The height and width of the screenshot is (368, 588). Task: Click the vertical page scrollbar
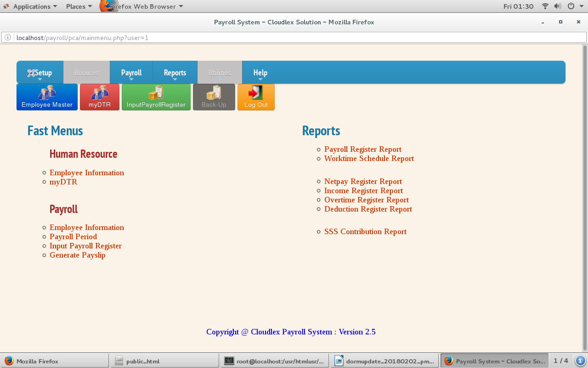585,198
